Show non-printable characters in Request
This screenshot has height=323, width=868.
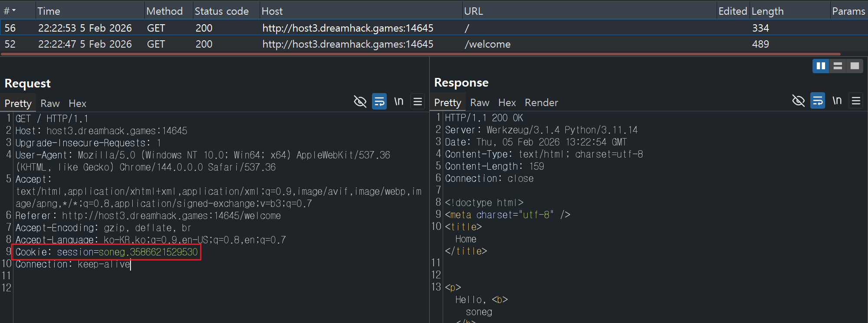tap(399, 102)
